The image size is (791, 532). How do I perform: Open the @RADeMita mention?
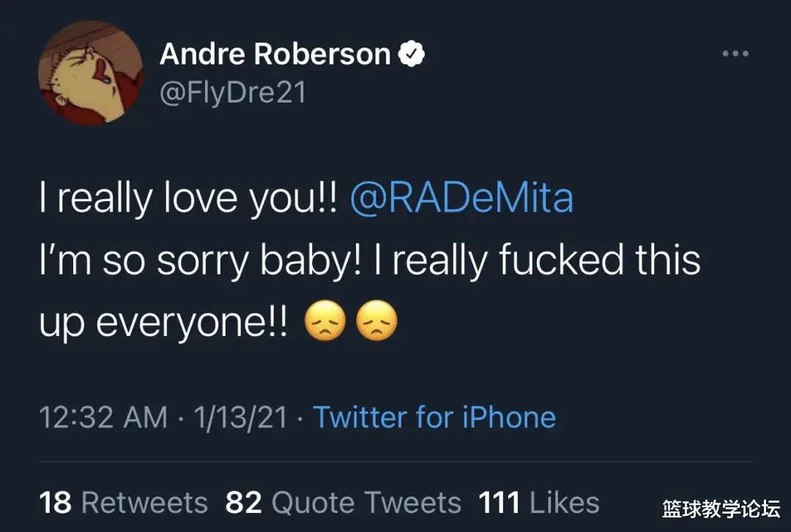[461, 199]
